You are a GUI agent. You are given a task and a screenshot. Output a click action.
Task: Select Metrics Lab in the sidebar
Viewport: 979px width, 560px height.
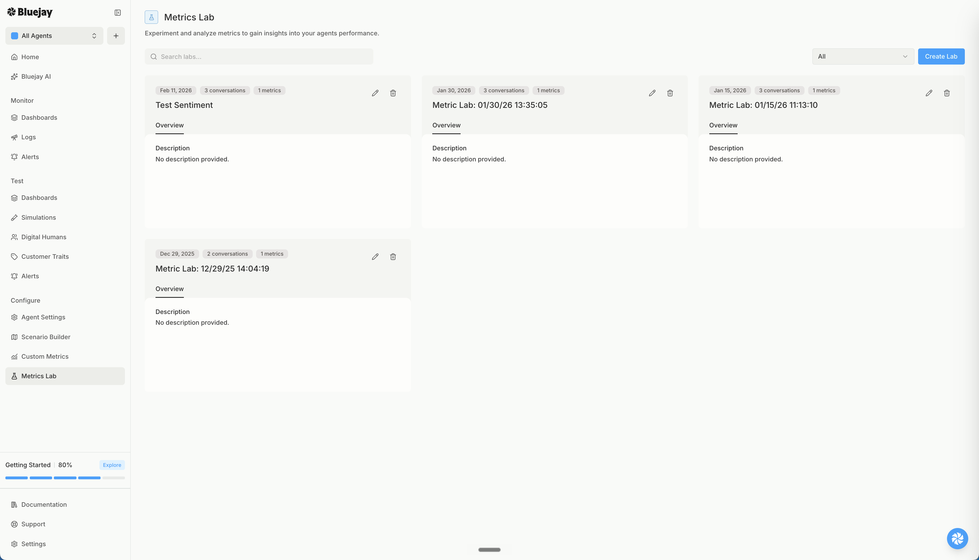click(x=65, y=376)
